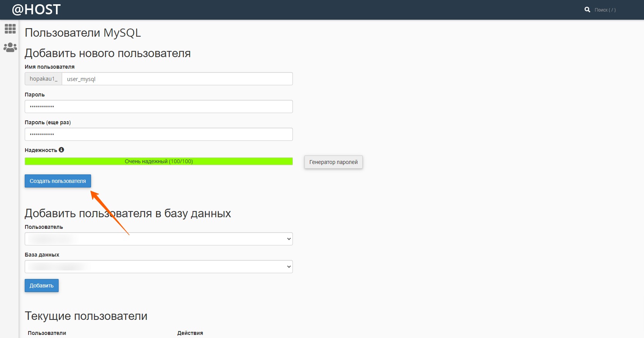The image size is (644, 338).
Task: Click the password strength info icon
Action: (61, 150)
